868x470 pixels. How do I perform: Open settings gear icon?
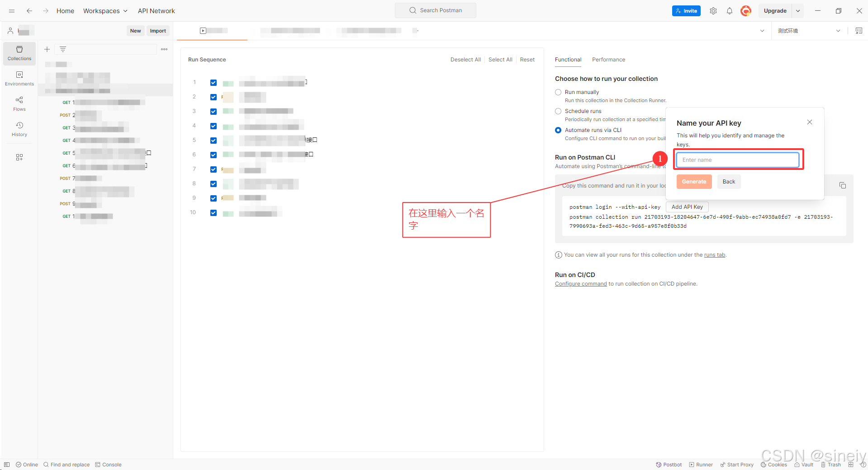click(713, 11)
